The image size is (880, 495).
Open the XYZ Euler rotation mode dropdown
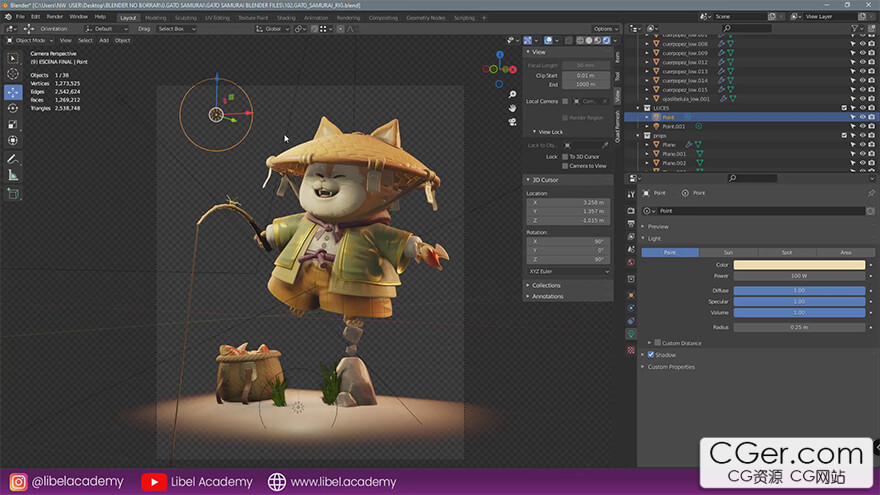568,272
